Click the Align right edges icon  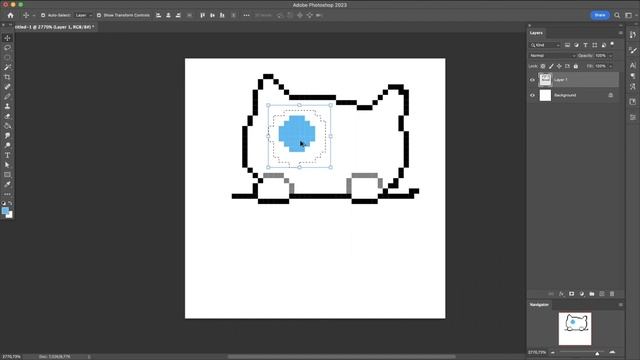(178, 15)
